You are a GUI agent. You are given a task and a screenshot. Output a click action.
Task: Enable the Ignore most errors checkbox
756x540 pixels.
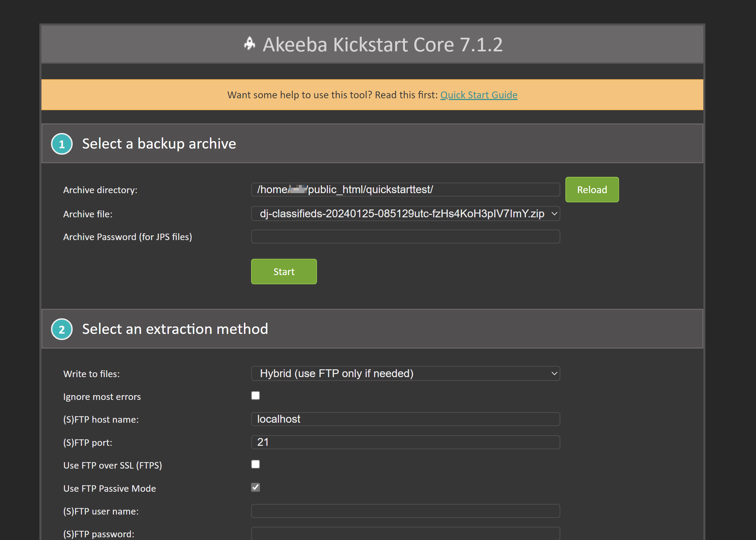tap(256, 395)
